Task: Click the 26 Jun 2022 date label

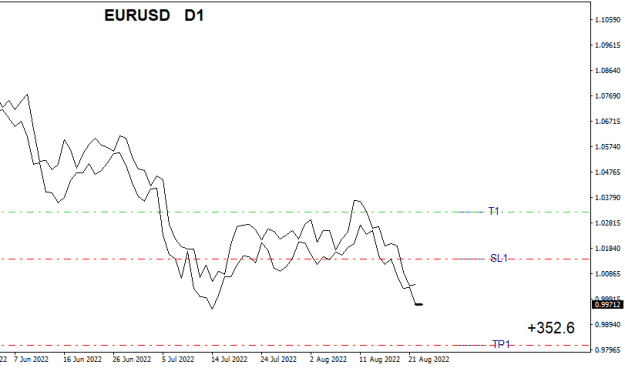Action: pos(132,359)
